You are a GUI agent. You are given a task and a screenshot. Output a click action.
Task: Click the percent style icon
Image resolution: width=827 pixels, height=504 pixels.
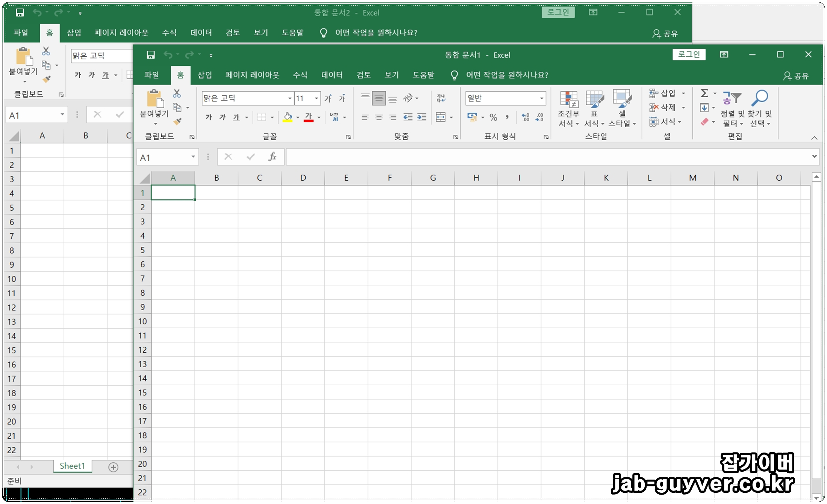493,118
